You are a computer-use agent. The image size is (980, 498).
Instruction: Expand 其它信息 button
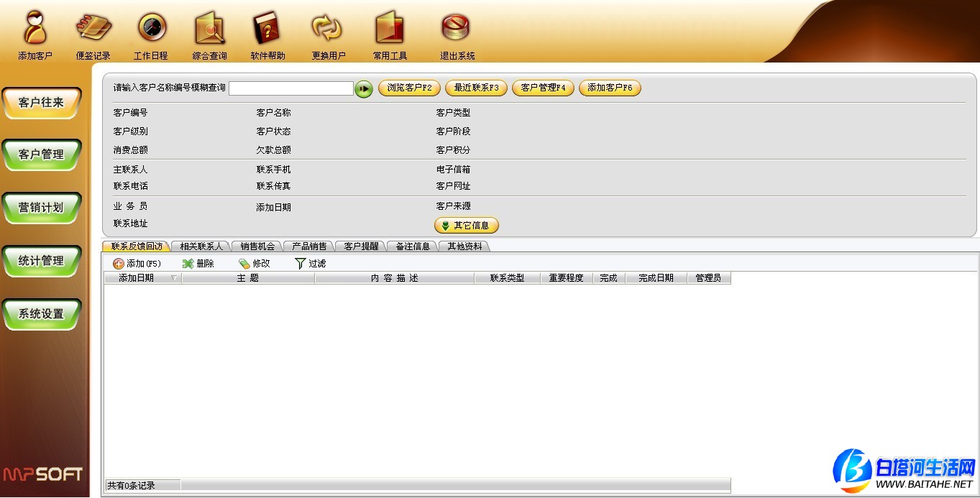[467, 226]
